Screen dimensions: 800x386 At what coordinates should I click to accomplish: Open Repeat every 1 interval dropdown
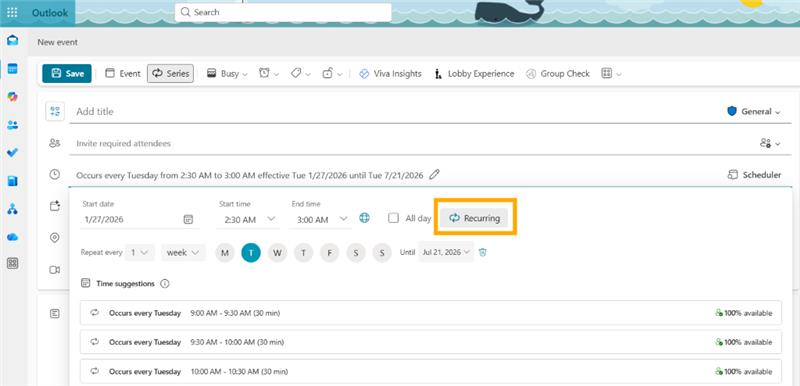(139, 252)
